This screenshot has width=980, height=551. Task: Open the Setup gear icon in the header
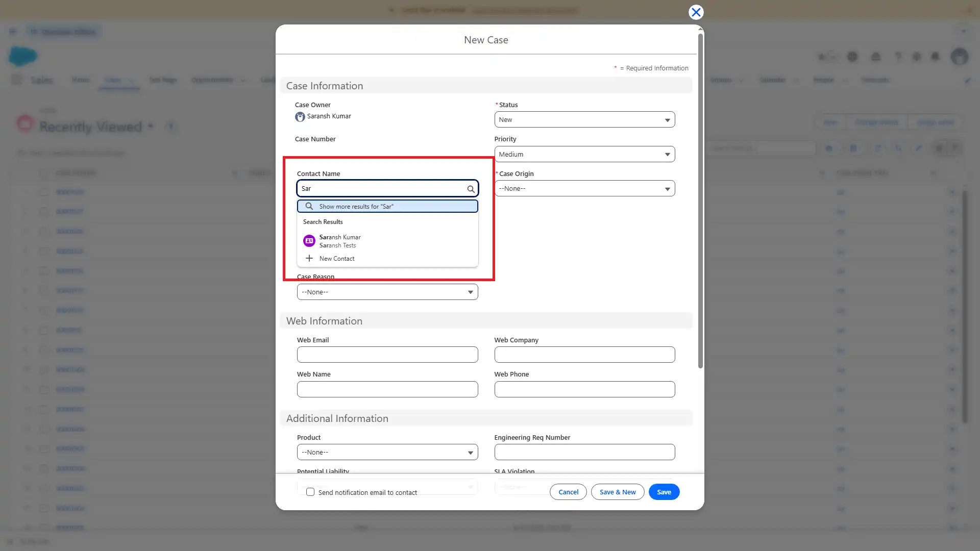tap(917, 57)
